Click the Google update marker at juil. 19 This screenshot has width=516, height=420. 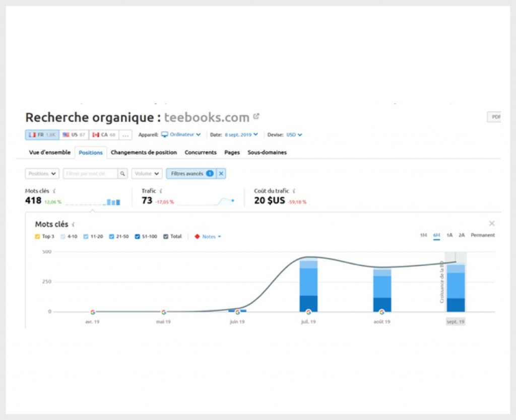(x=308, y=312)
